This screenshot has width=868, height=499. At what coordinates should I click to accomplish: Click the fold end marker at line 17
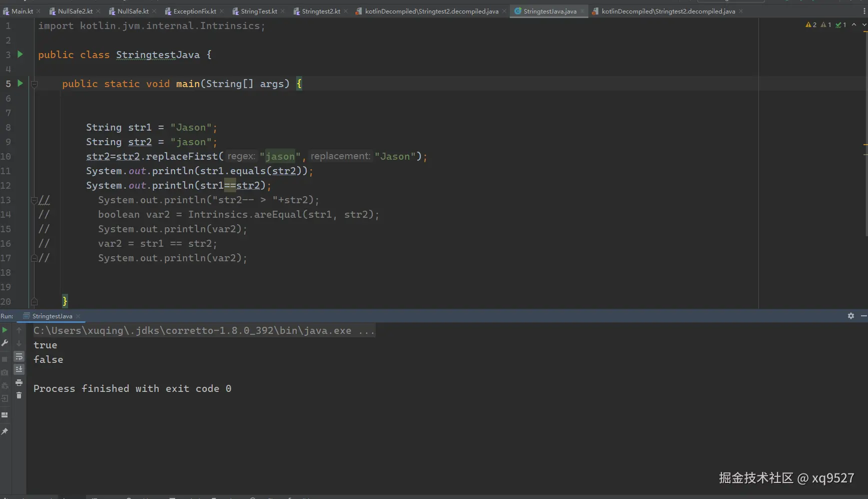coord(34,258)
